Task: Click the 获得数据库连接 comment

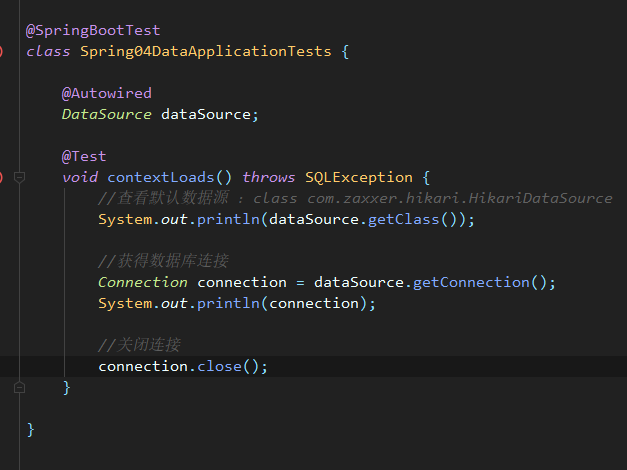Action: pos(163,261)
